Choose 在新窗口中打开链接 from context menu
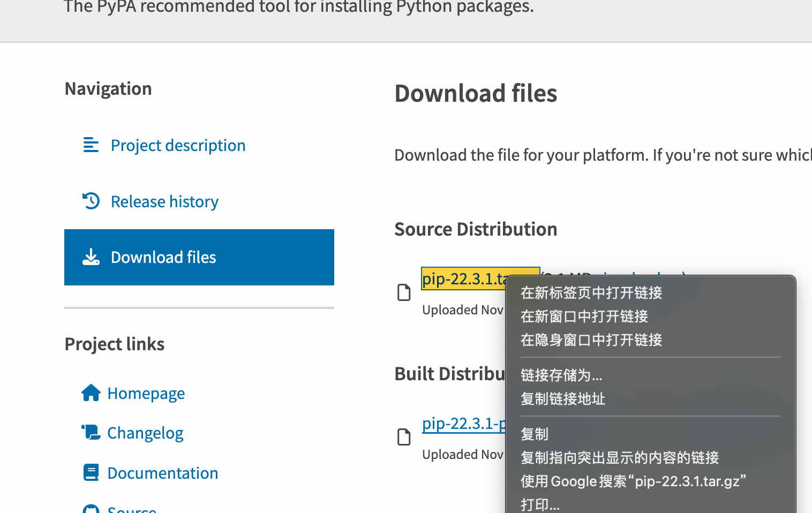812x513 pixels. pos(584,316)
